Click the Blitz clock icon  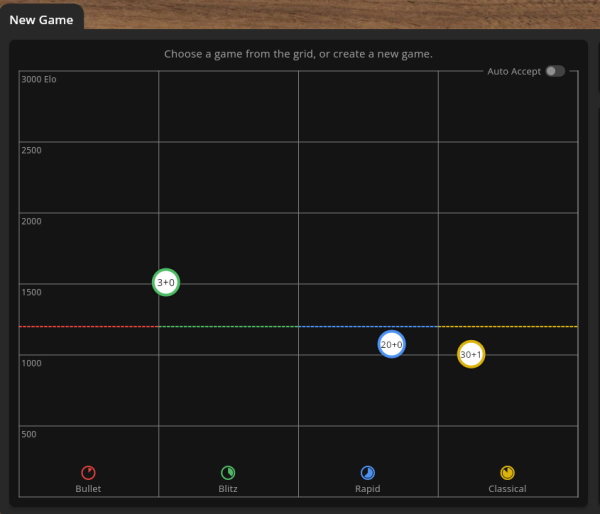[228, 473]
